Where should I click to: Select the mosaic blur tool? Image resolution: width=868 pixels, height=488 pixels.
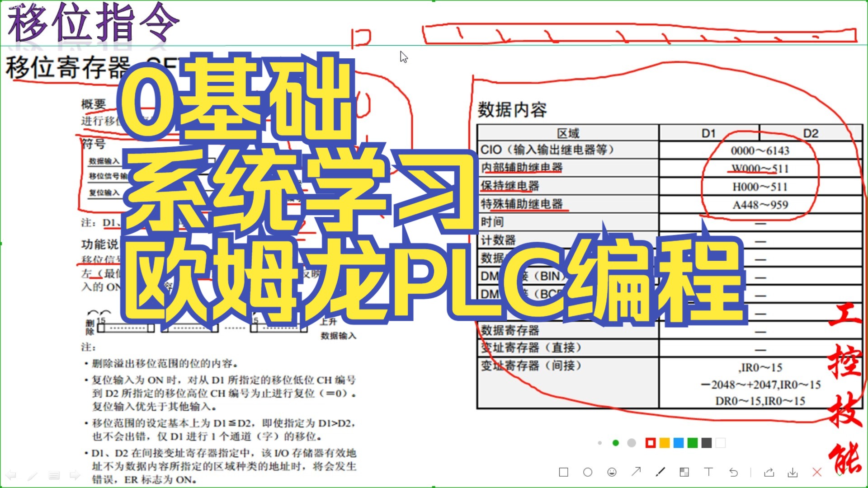(684, 472)
